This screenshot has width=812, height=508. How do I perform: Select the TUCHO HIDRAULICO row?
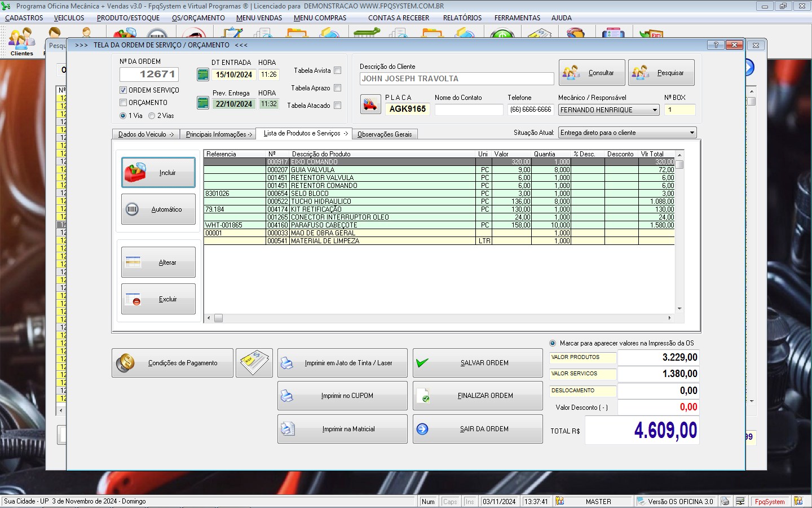click(439, 202)
